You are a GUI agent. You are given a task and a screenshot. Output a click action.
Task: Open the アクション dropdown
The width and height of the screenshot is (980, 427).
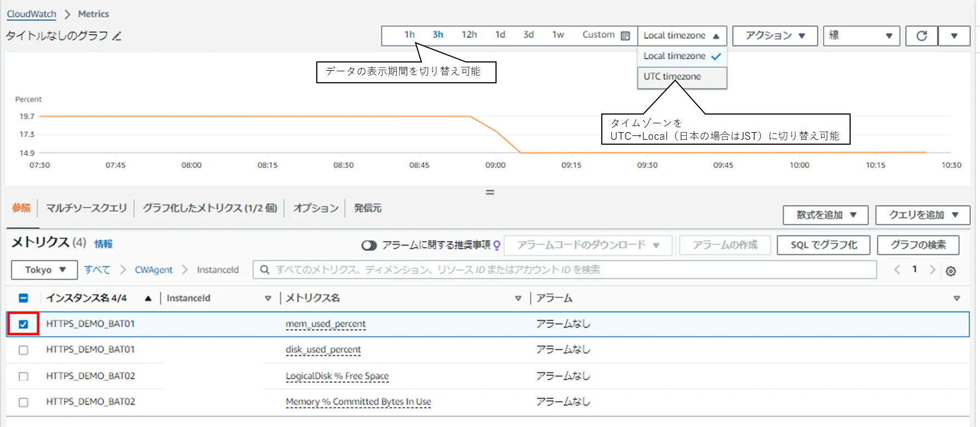tap(775, 36)
